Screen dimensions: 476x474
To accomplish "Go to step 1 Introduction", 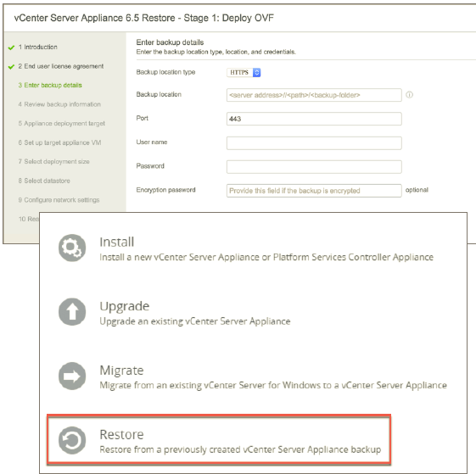I will click(x=37, y=47).
